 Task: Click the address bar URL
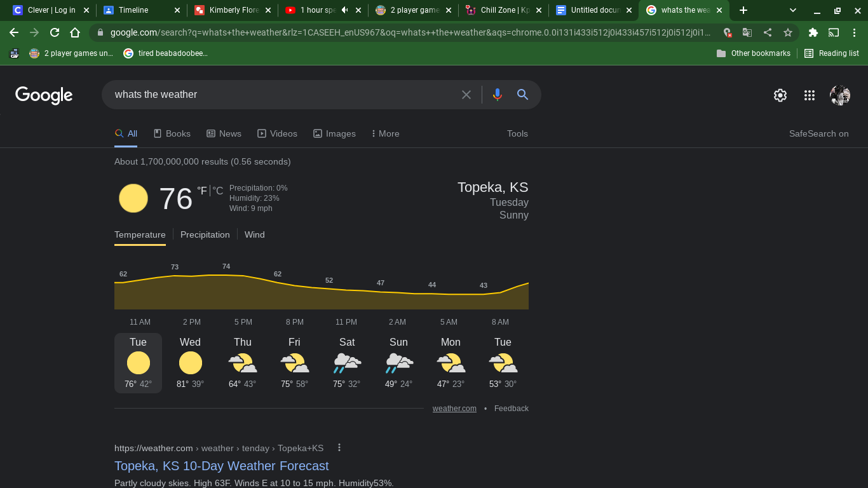pyautogui.click(x=410, y=32)
